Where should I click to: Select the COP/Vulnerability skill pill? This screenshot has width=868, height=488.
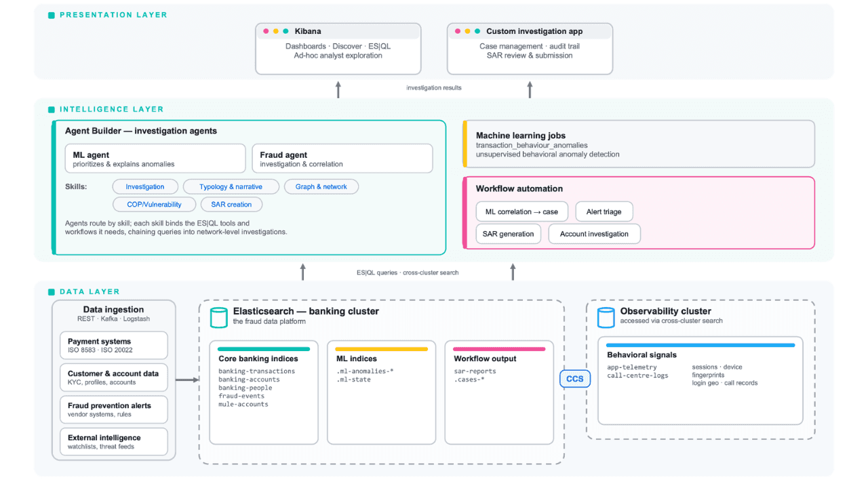click(x=155, y=204)
